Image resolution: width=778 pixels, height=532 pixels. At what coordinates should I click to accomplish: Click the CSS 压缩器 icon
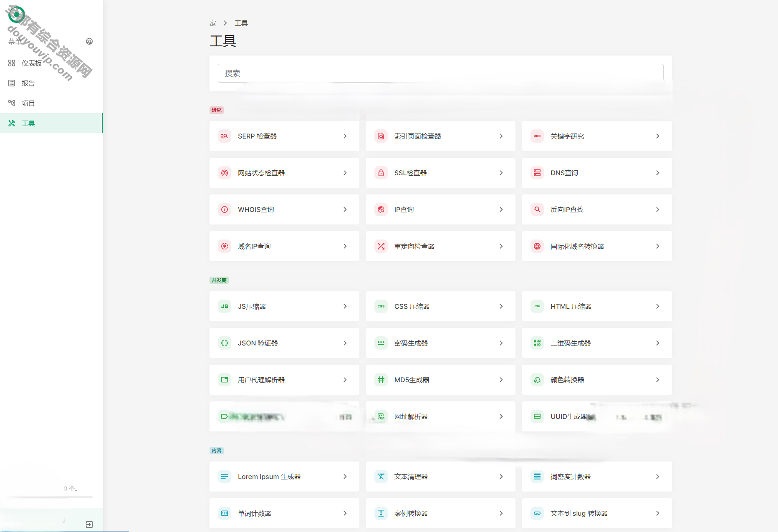pyautogui.click(x=381, y=306)
